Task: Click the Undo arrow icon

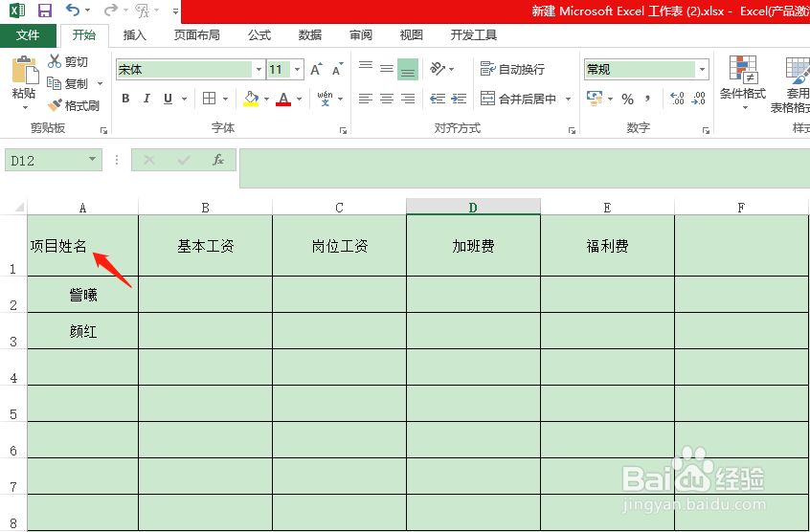Action: 73,10
